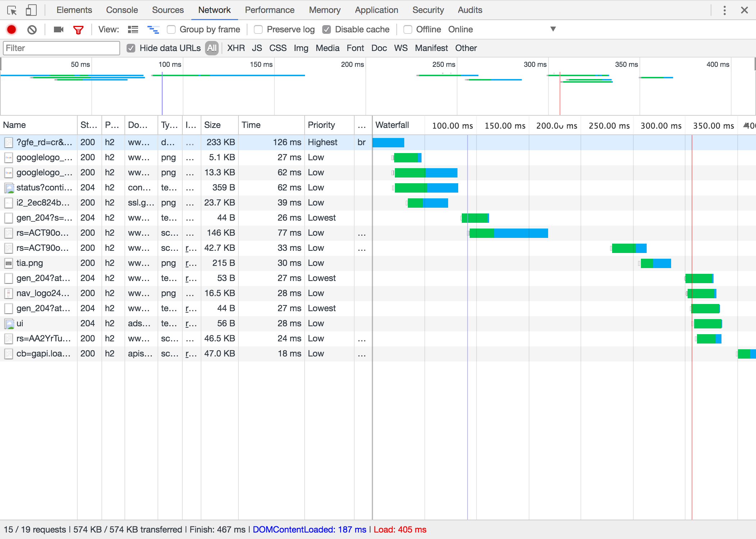
Task: Click the waterfall bar of the 146 KB script
Action: point(509,233)
